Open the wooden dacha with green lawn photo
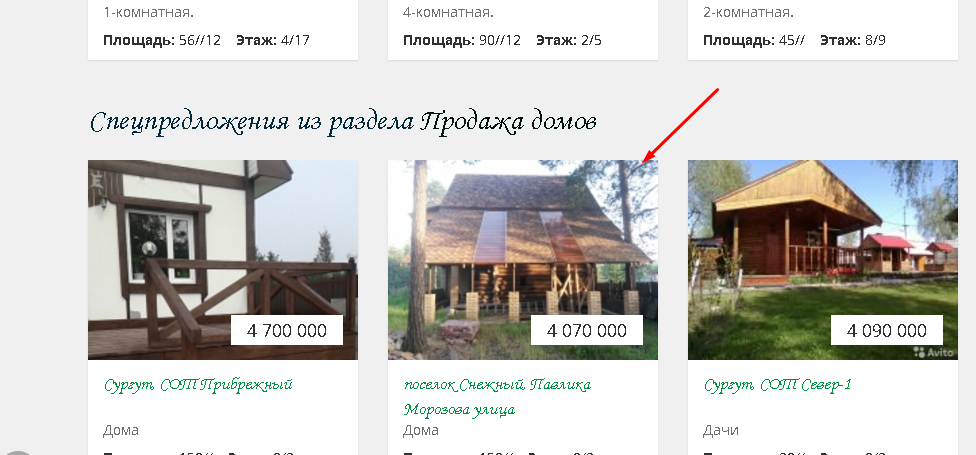The width and height of the screenshot is (976, 455). (x=823, y=260)
